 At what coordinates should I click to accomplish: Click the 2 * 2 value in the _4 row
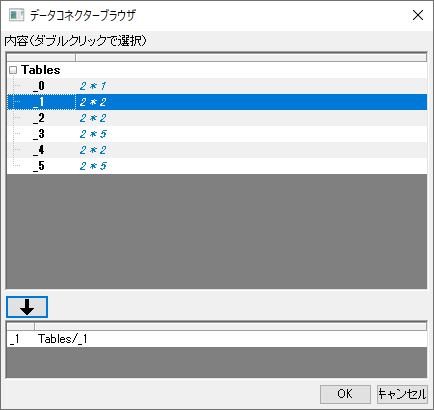[93, 150]
